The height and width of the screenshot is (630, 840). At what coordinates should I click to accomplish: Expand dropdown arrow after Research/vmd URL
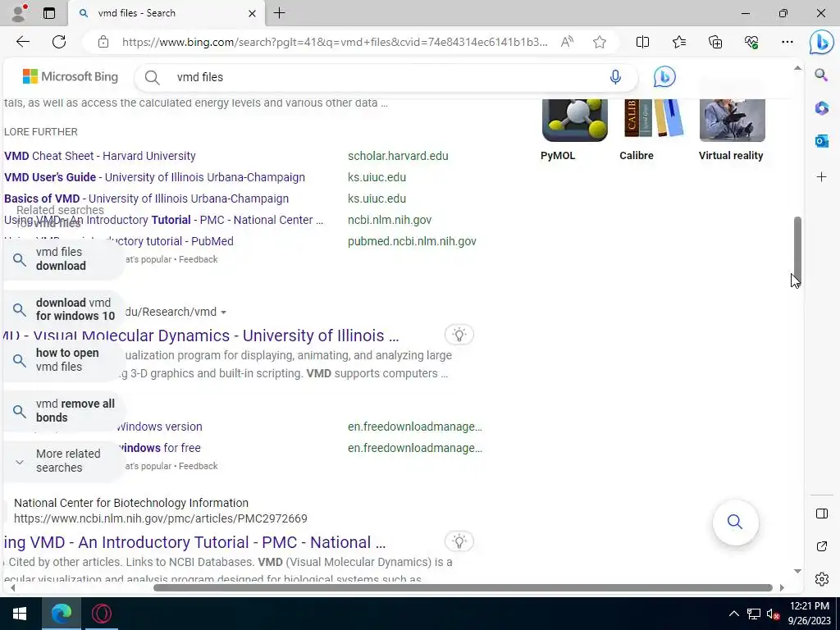tap(223, 313)
